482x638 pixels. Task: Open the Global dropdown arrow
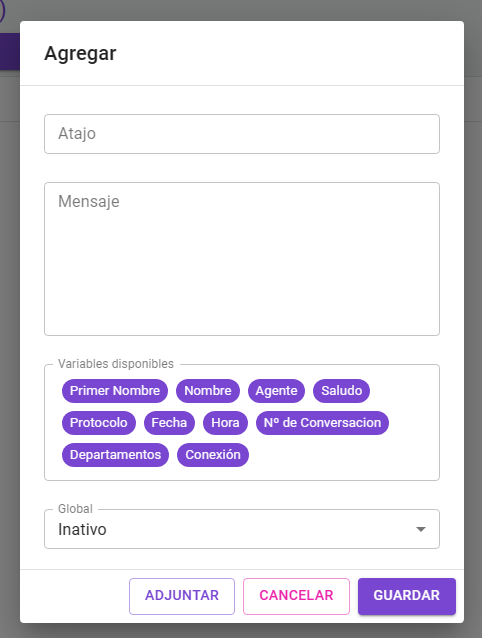421,529
